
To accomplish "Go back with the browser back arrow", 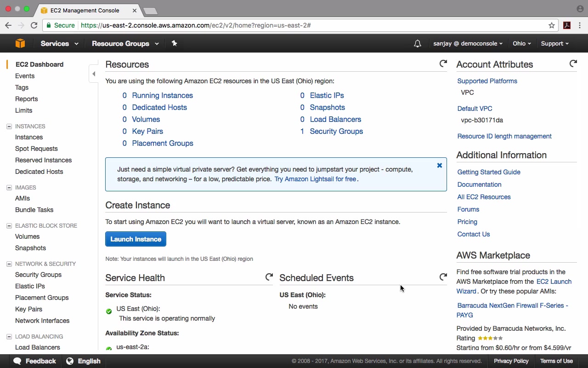I will [8, 25].
